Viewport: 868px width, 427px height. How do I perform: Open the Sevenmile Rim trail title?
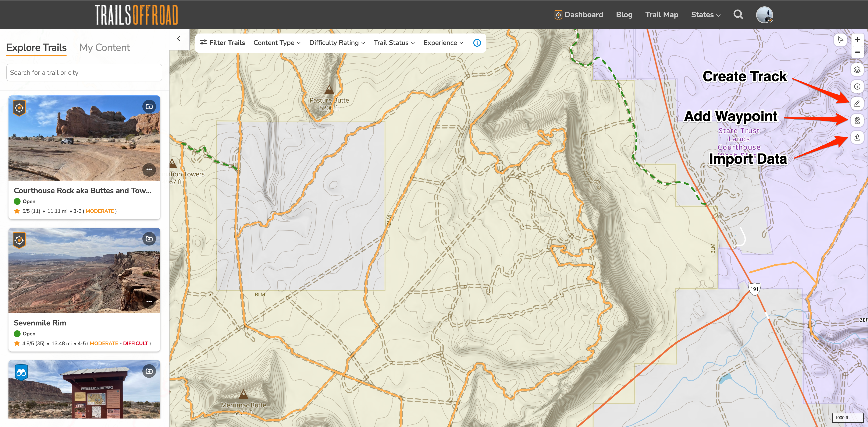[40, 323]
